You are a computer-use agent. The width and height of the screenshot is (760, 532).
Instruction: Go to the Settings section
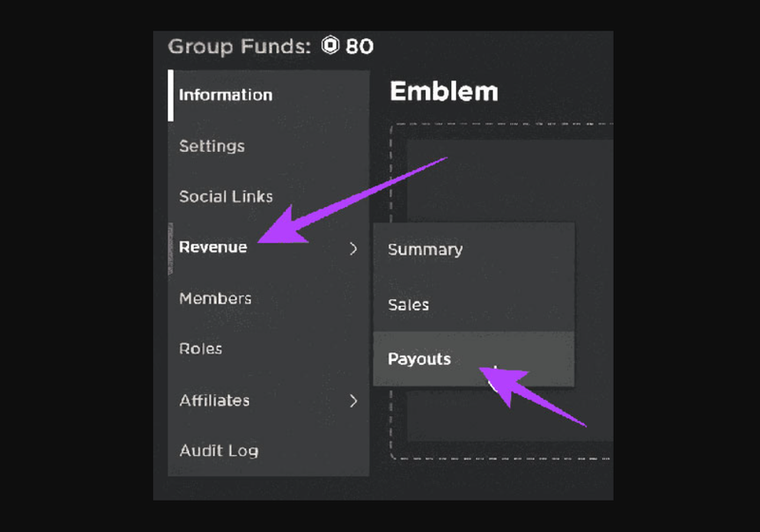(212, 146)
